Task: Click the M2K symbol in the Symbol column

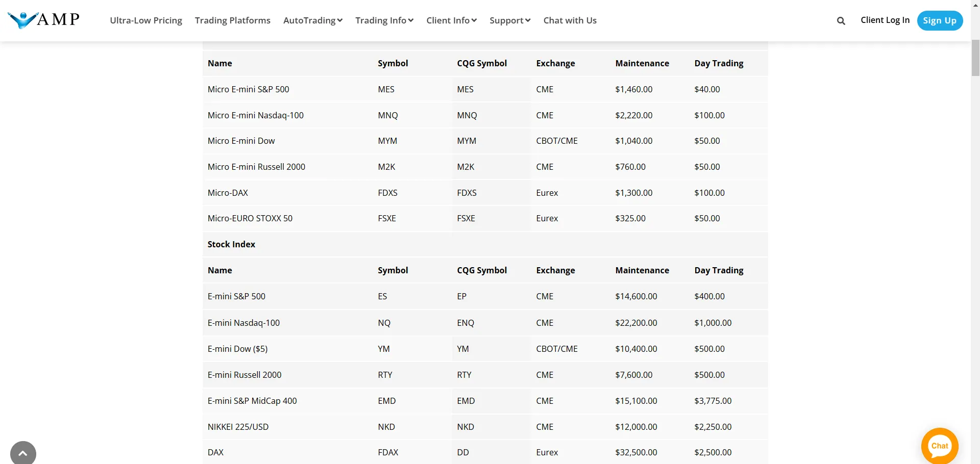Action: pos(386,167)
